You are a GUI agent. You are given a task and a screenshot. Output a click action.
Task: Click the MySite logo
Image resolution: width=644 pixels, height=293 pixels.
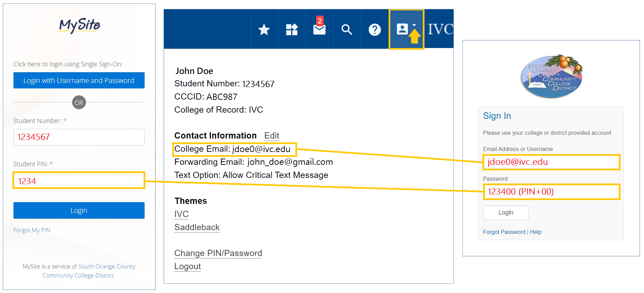coord(79,26)
